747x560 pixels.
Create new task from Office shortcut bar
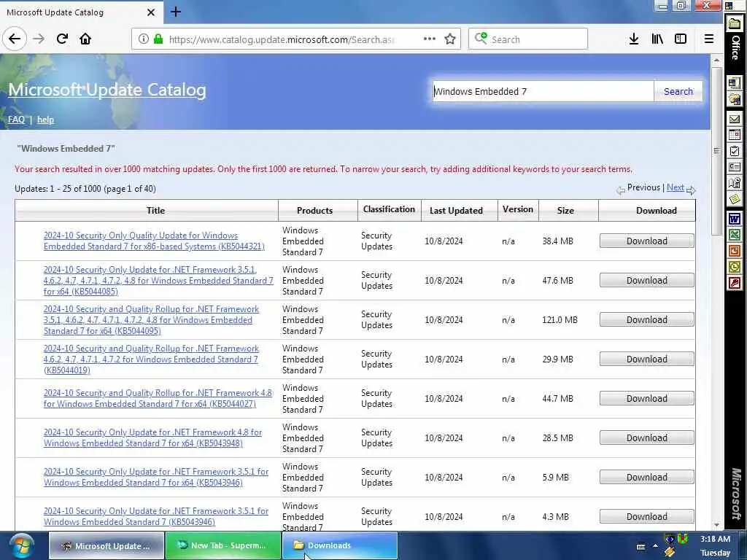[x=735, y=152]
